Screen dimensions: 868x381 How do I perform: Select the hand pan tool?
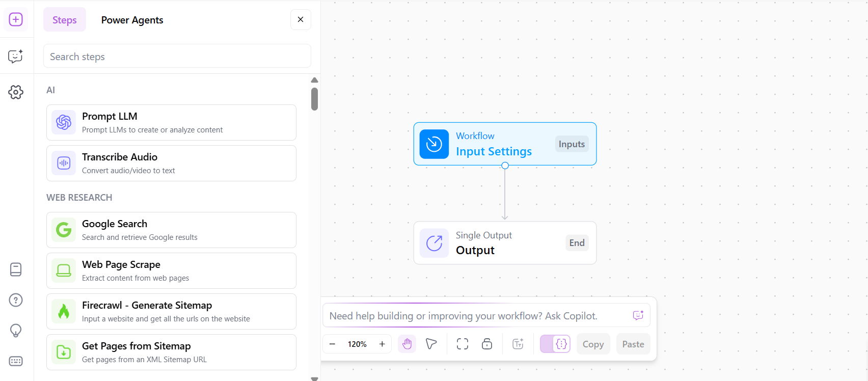[x=407, y=344]
